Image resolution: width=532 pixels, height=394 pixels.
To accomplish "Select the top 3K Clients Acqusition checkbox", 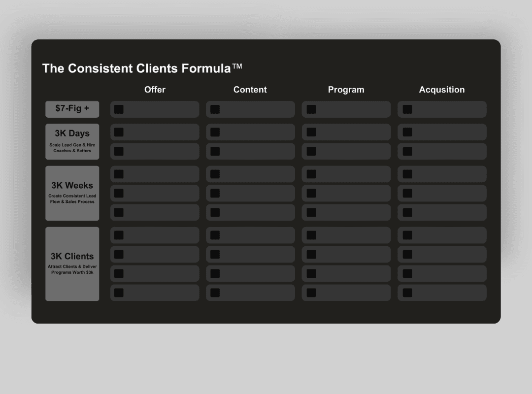I will pos(407,235).
